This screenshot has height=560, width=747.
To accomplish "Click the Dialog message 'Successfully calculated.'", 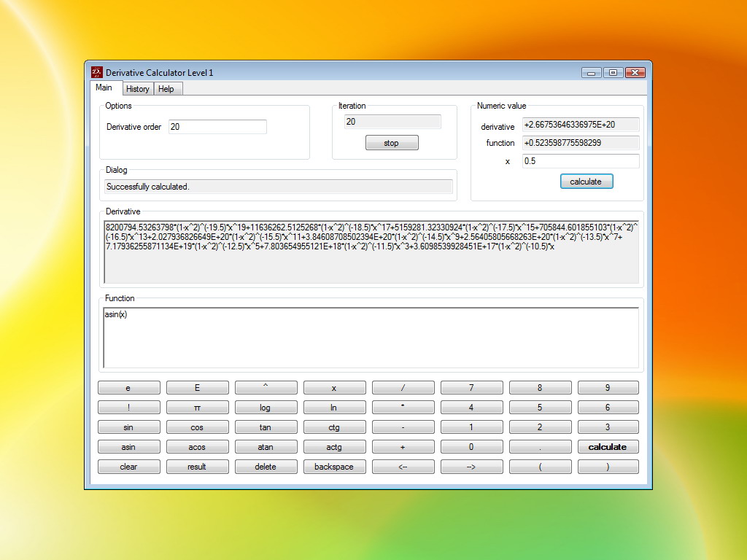I will coord(278,187).
